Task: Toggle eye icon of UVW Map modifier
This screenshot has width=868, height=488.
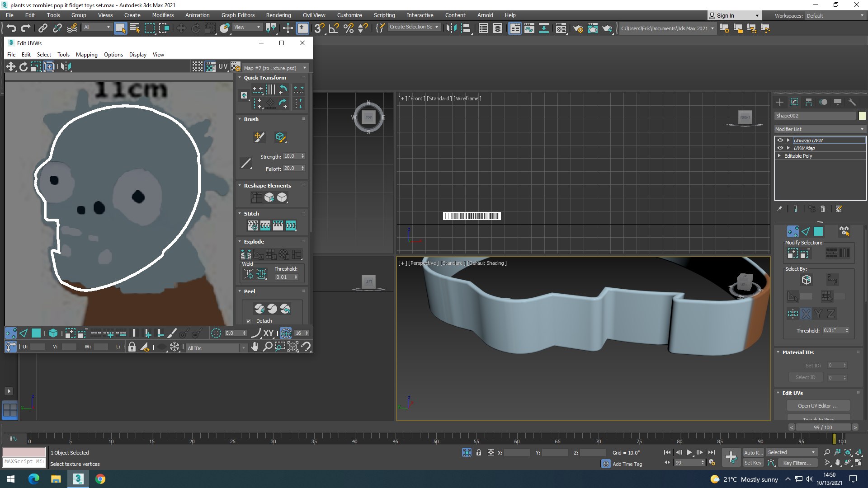Action: tap(780, 148)
